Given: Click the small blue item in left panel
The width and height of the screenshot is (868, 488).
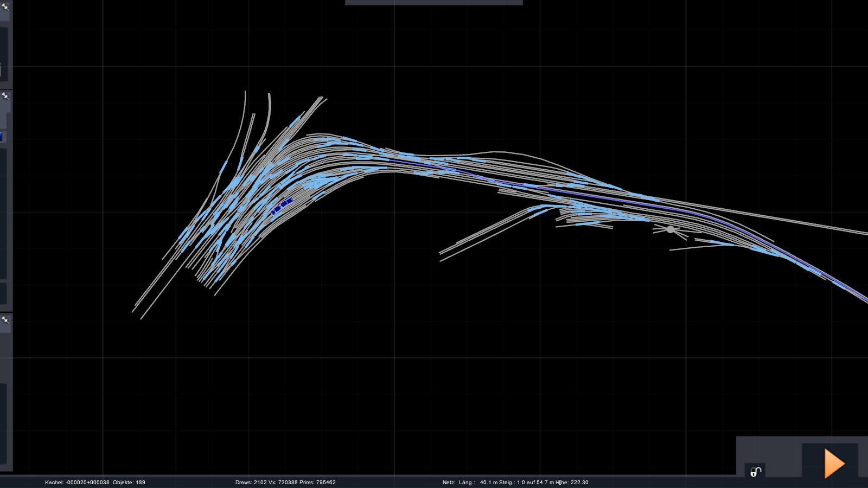Looking at the screenshot, I should click(x=1, y=137).
